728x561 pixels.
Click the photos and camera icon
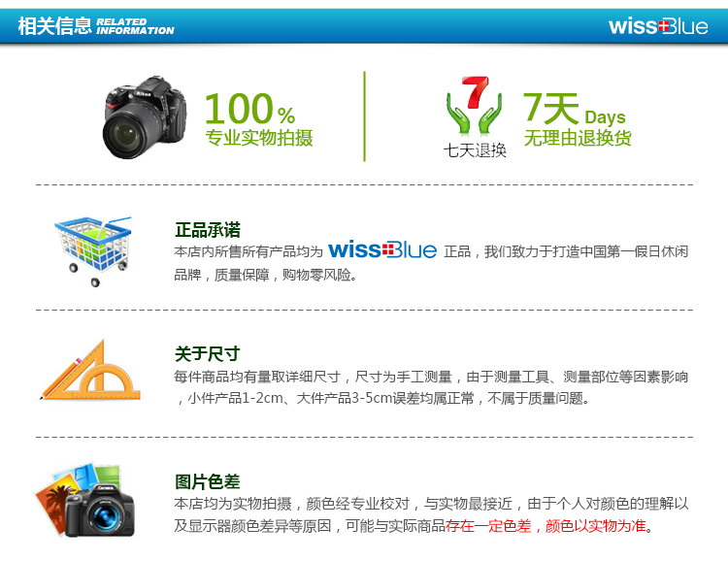85,500
